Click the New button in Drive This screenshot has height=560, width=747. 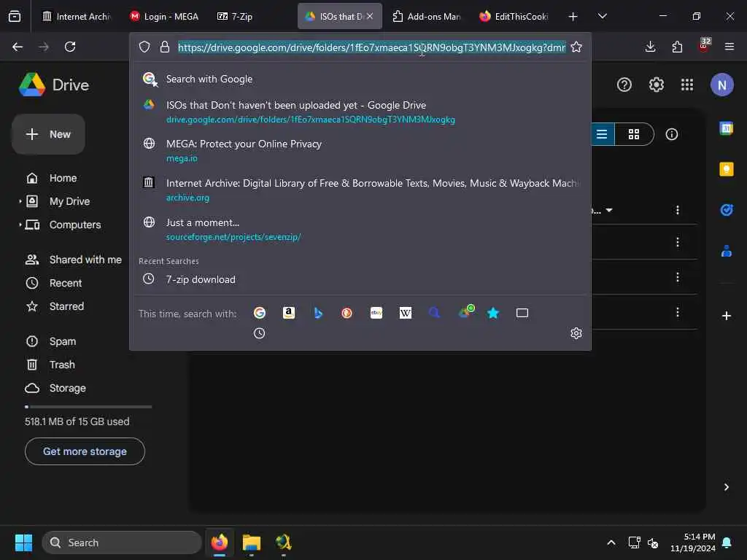(49, 134)
